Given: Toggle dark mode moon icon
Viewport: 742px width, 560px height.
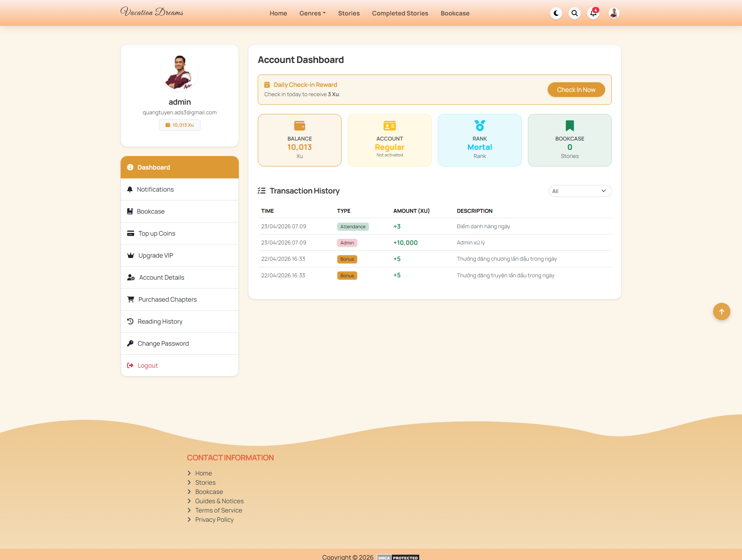Looking at the screenshot, I should pos(556,13).
